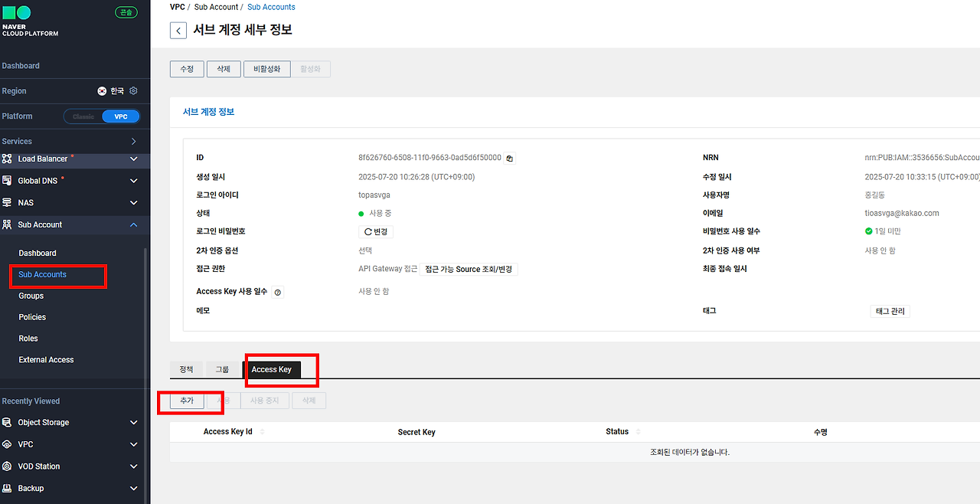Image resolution: width=980 pixels, height=504 pixels.
Task: Expand the Services menu arrow
Action: tap(134, 142)
